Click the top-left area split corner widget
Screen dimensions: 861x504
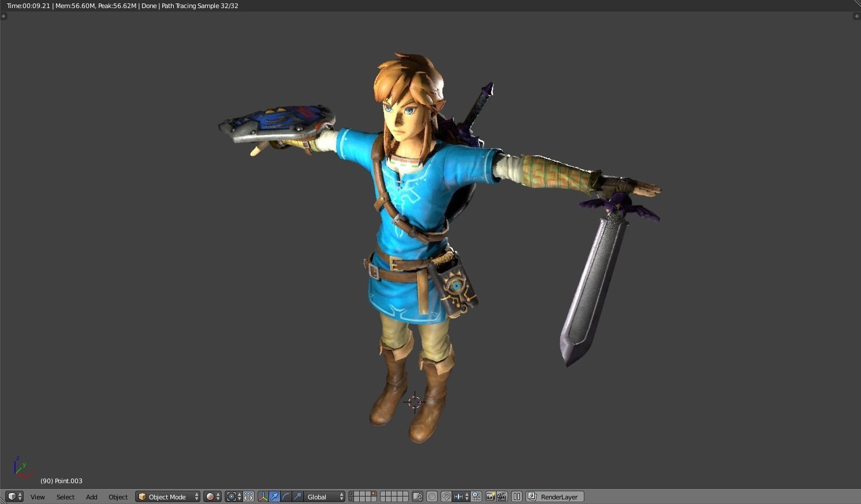coord(3,16)
